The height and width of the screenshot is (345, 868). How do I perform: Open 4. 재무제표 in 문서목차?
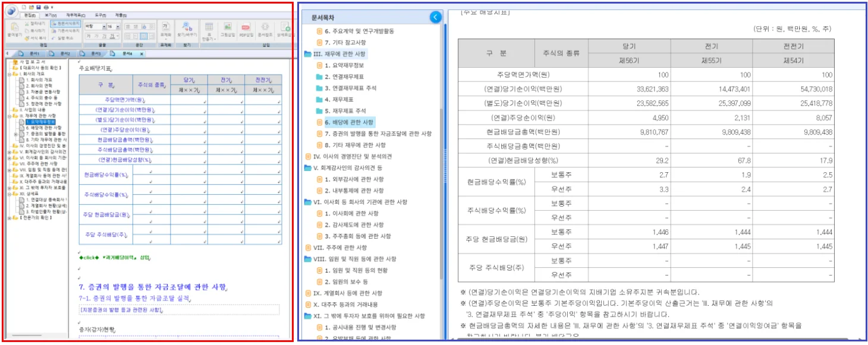click(340, 99)
